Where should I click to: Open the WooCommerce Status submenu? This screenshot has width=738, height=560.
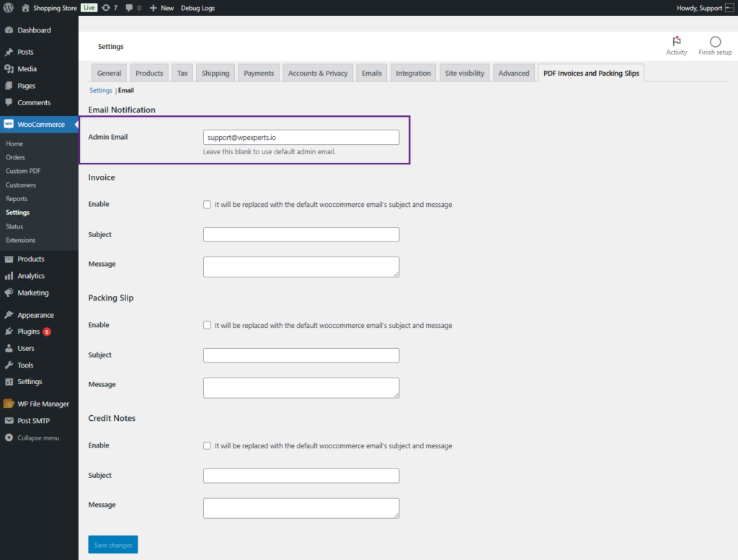pos(14,226)
